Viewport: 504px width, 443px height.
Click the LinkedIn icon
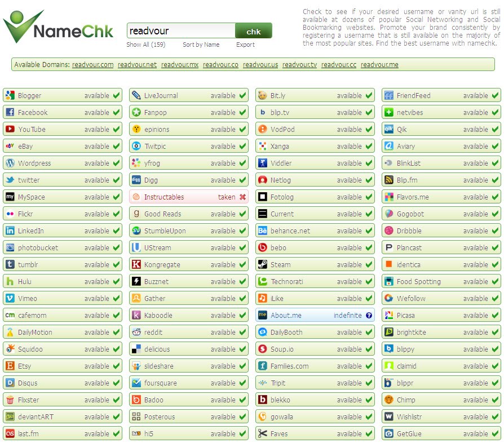pos(10,231)
